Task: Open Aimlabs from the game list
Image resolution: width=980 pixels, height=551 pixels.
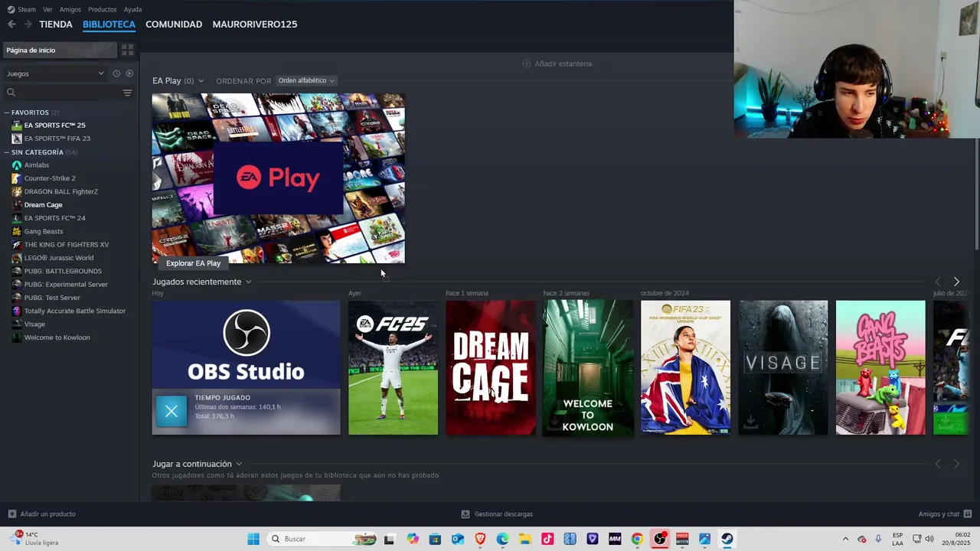Action: pyautogui.click(x=36, y=165)
